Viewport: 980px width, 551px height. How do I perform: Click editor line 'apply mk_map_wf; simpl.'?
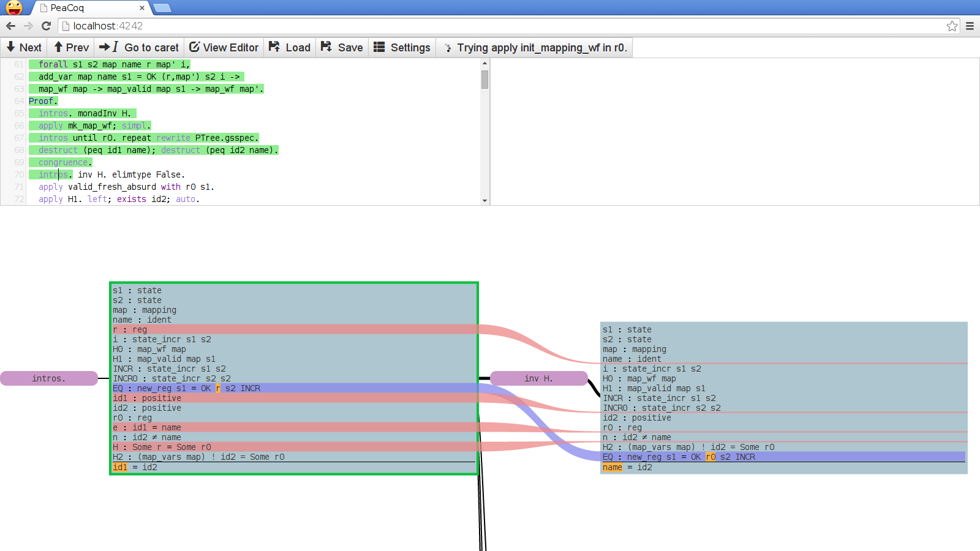click(94, 126)
